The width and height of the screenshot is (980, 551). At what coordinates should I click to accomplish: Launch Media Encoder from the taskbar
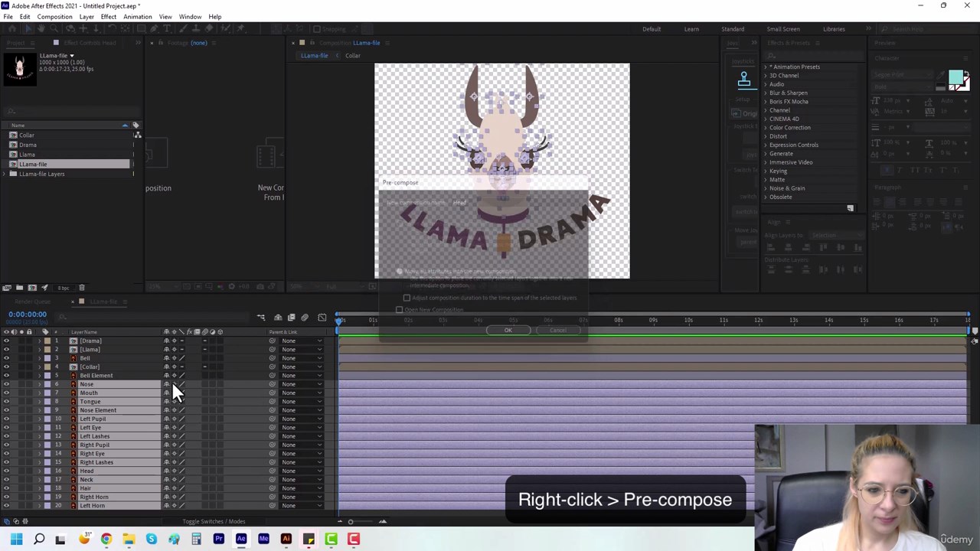point(263,539)
